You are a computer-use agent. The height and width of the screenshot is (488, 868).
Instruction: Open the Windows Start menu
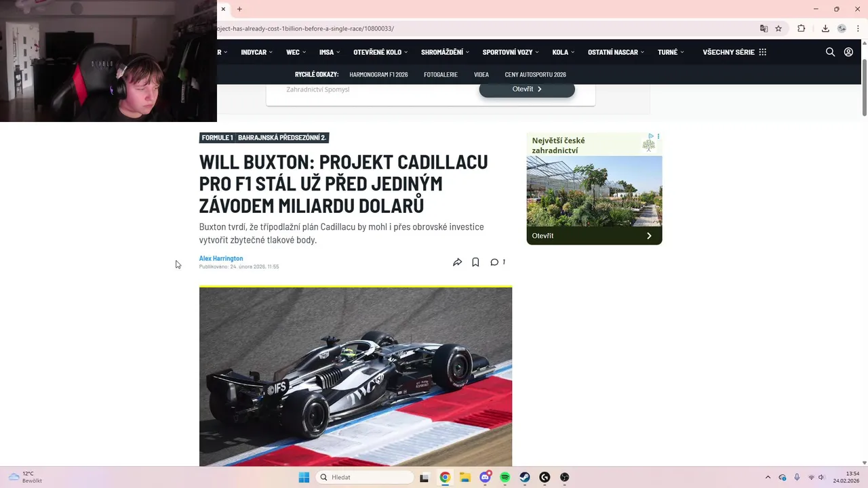[x=304, y=477]
